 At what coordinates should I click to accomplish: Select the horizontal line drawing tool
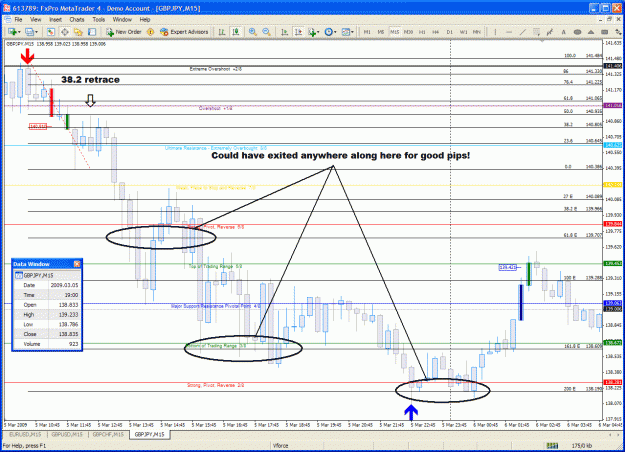click(x=509, y=32)
